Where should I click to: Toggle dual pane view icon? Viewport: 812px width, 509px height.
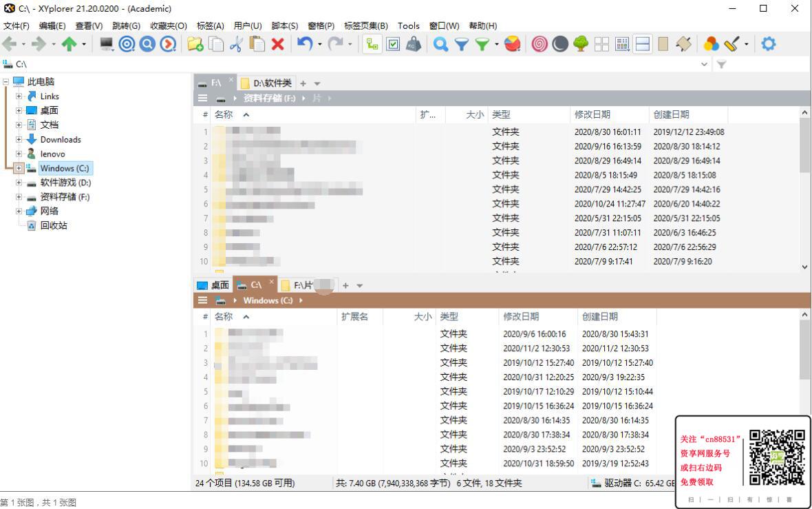pyautogui.click(x=642, y=44)
